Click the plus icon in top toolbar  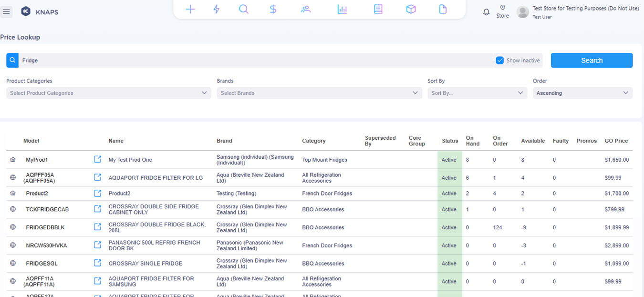pos(190,9)
